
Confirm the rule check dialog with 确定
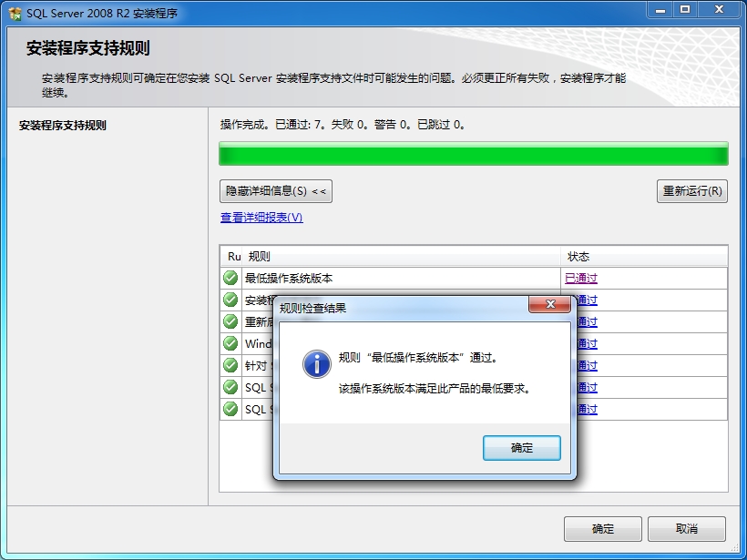coord(522,448)
